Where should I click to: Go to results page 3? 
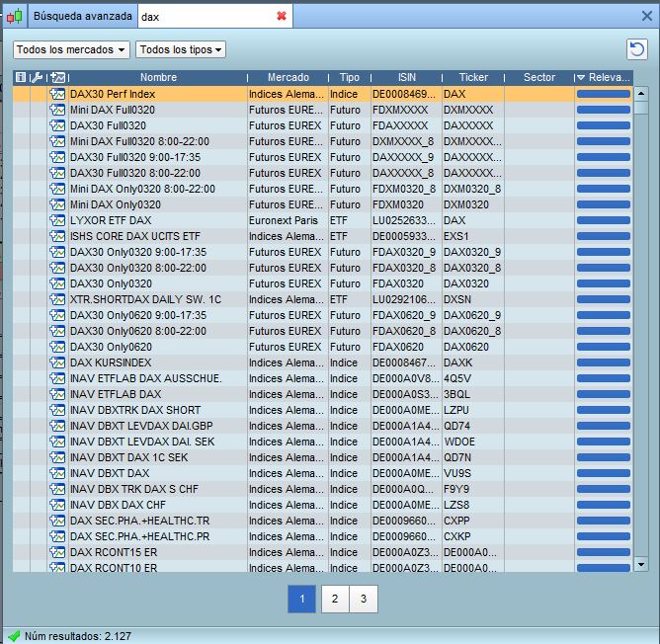(x=364, y=599)
